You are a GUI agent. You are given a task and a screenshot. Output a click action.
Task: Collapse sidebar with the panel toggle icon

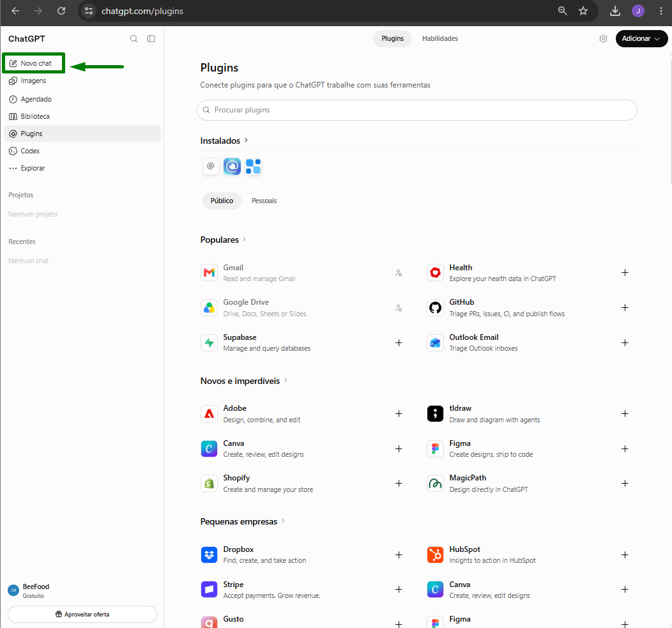pyautogui.click(x=151, y=38)
